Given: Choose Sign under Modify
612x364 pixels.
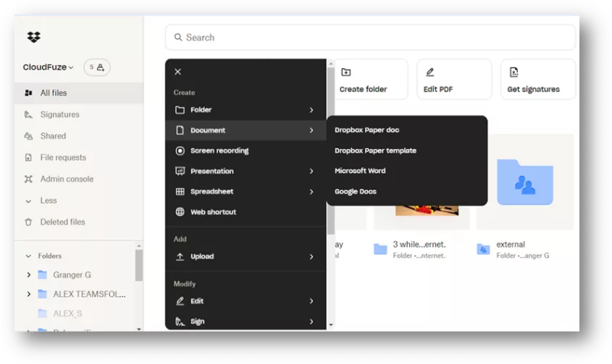Looking at the screenshot, I should point(246,321).
